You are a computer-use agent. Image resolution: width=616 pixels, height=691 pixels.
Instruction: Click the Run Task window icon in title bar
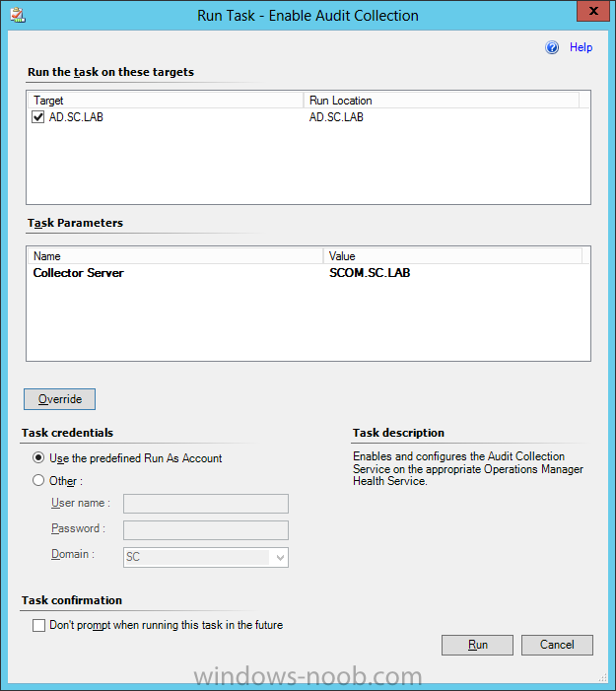pos(18,15)
